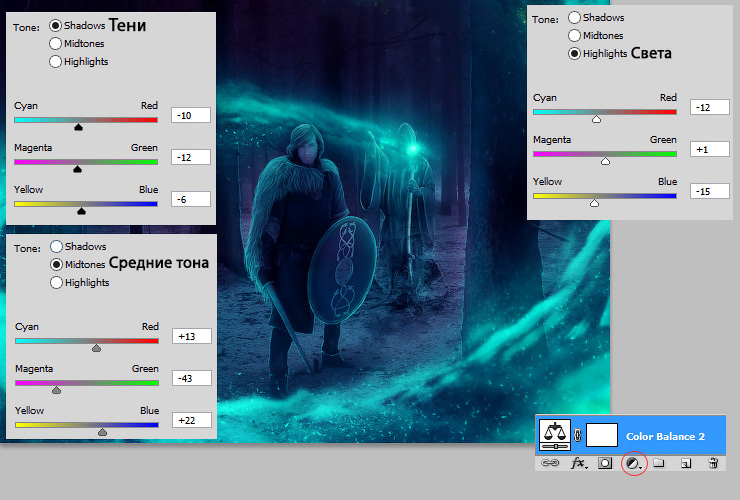
Task: Select Midtones radio in the Света panel
Action: [x=574, y=35]
